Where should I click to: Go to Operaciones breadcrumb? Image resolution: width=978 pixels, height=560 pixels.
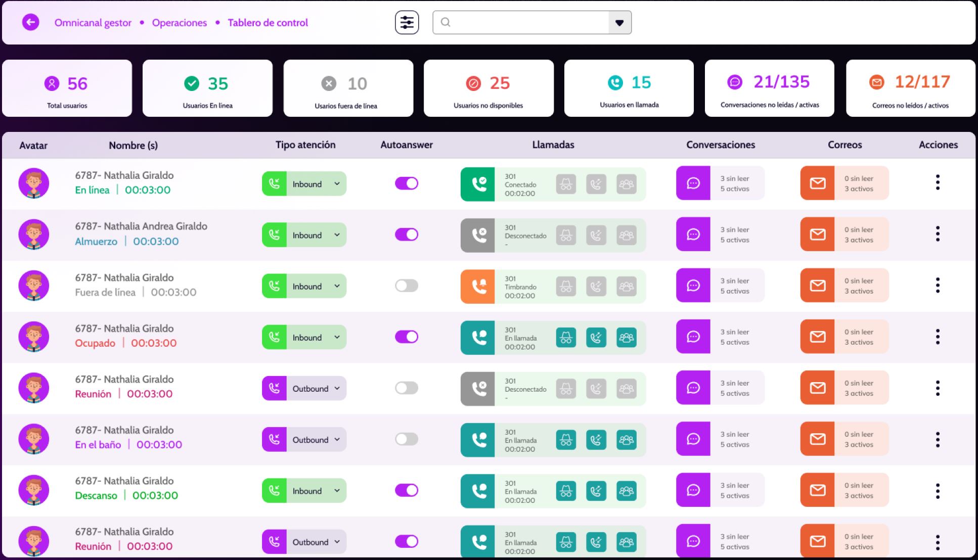180,23
